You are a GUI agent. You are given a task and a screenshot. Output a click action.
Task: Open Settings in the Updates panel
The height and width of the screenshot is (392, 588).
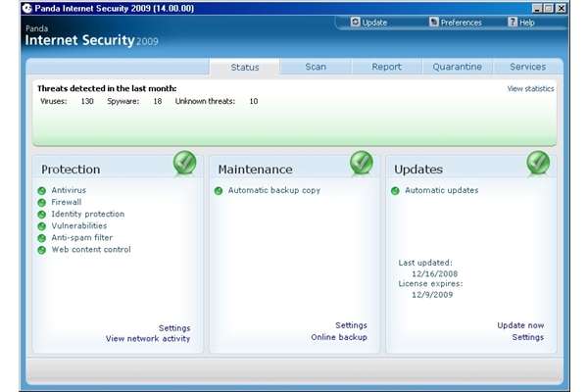pyautogui.click(x=527, y=337)
